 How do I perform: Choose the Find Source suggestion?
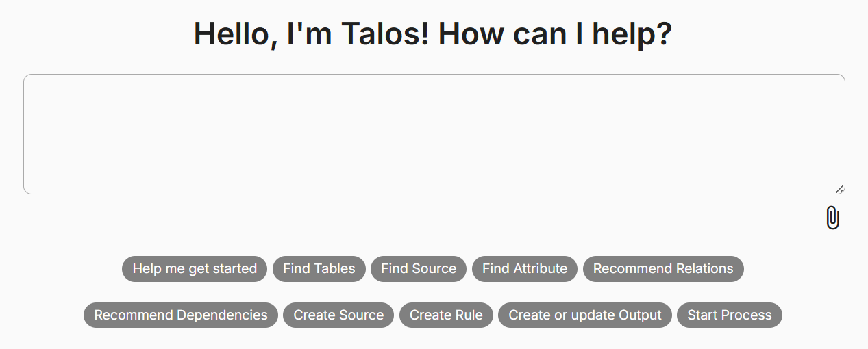click(x=419, y=269)
